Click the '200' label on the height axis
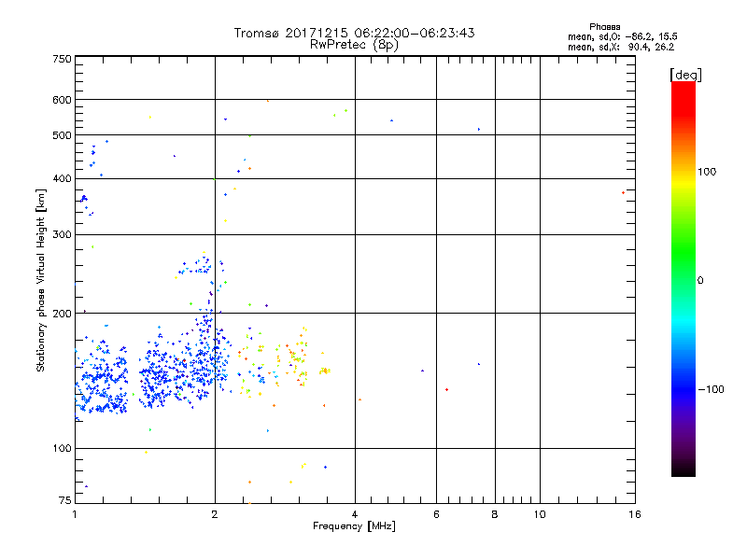The width and height of the screenshot is (747, 560). point(62,314)
